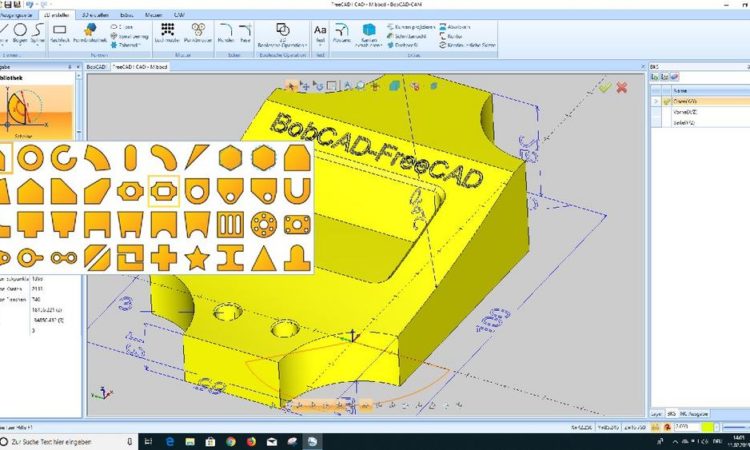Image resolution: width=750 pixels, height=450 pixels.
Task: Select the Ellipse tool in ribbon
Action: click(x=122, y=27)
